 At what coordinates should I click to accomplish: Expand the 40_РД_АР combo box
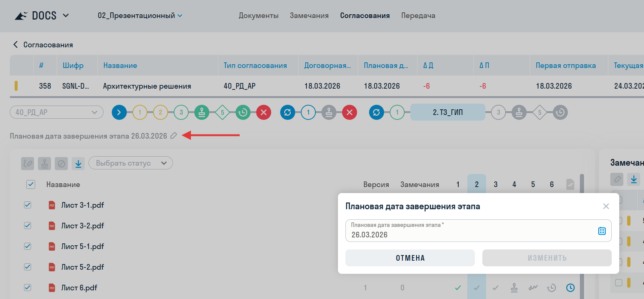57,112
